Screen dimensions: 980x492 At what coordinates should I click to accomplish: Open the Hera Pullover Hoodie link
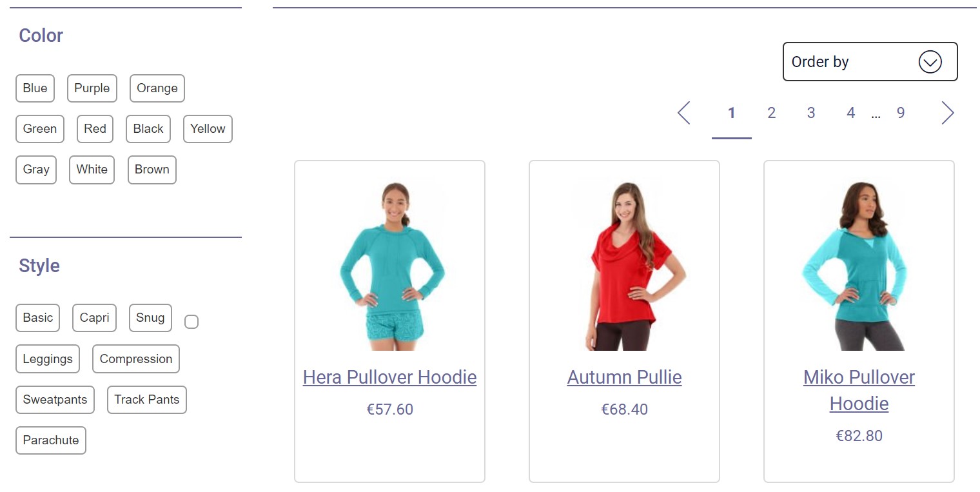point(389,377)
